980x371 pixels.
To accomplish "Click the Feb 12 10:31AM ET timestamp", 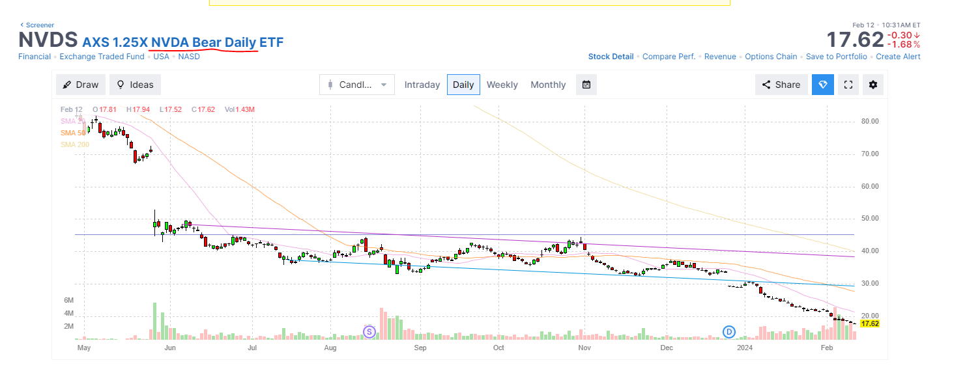I will [886, 25].
